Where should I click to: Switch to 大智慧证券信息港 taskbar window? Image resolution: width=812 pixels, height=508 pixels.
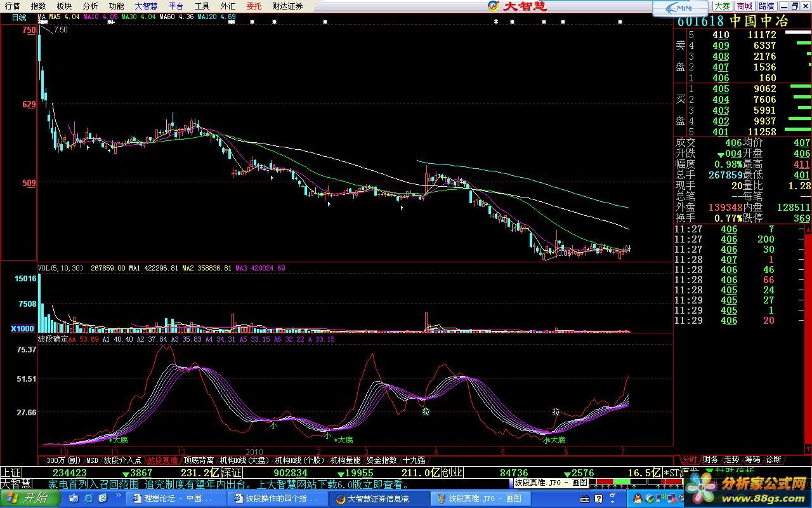click(380, 498)
